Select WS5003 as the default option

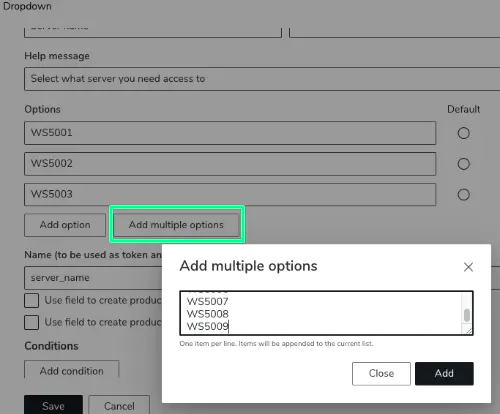[x=463, y=194]
